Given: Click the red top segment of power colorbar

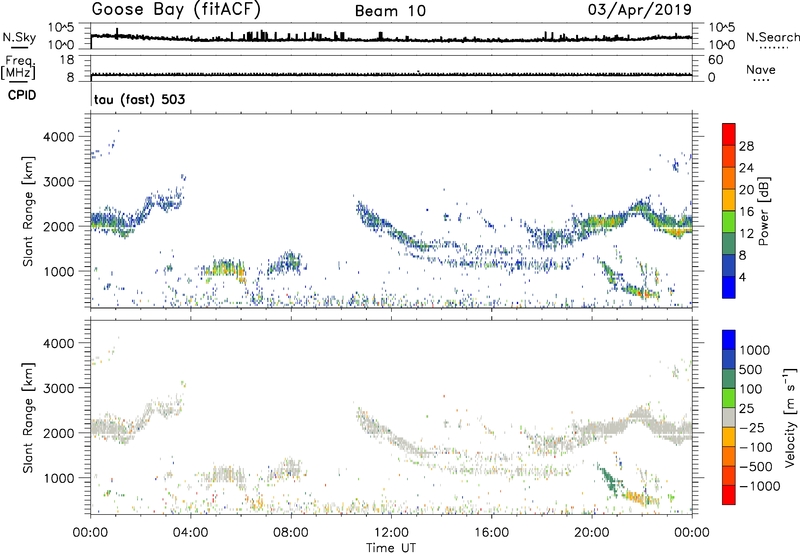Looking at the screenshot, I should (x=729, y=134).
